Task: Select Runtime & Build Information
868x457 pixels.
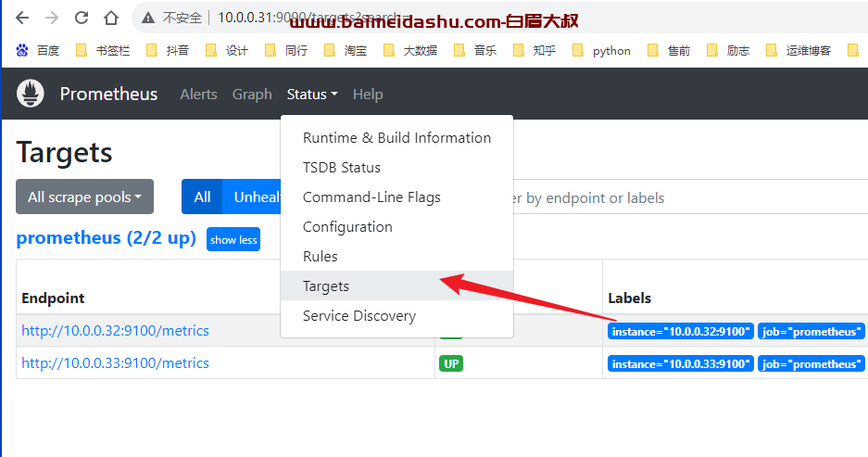Action: point(396,137)
